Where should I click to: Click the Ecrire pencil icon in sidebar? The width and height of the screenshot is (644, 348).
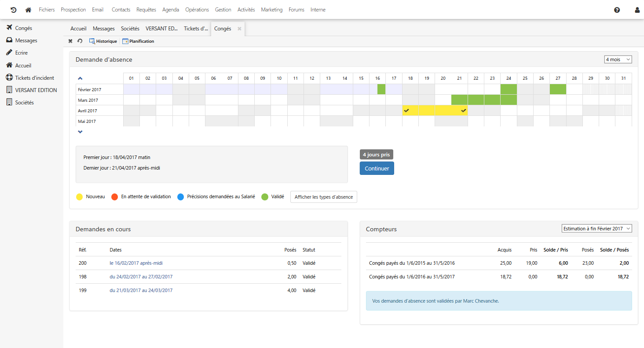(x=9, y=52)
